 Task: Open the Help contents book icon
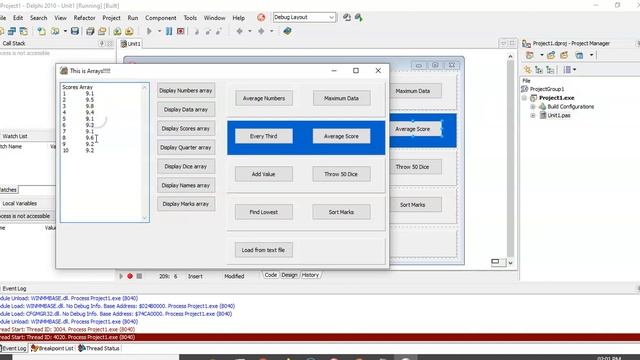pyautogui.click(x=287, y=31)
